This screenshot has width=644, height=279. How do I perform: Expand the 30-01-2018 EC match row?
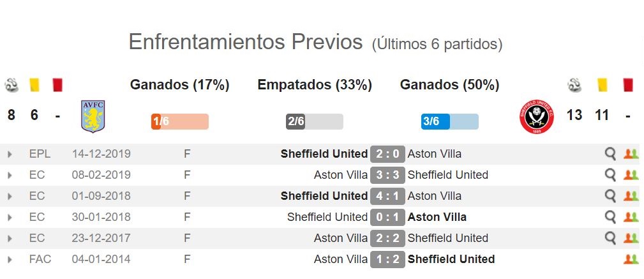point(10,217)
